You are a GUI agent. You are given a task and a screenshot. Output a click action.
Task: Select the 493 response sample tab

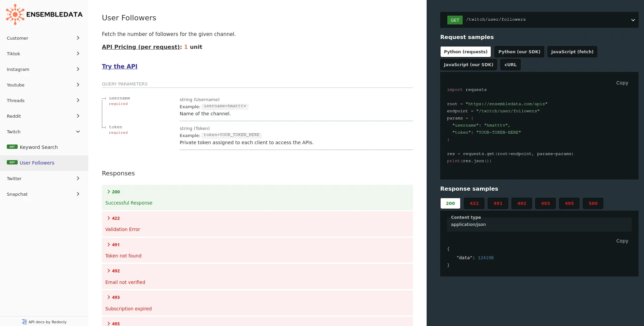click(x=545, y=203)
